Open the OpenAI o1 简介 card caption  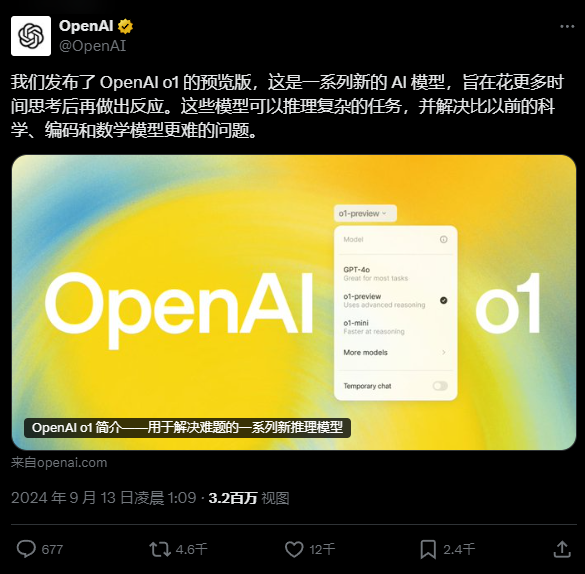[x=187, y=428]
